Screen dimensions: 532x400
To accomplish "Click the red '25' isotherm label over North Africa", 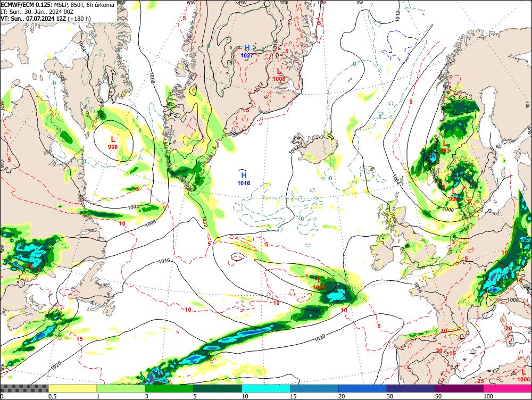I will [480, 381].
